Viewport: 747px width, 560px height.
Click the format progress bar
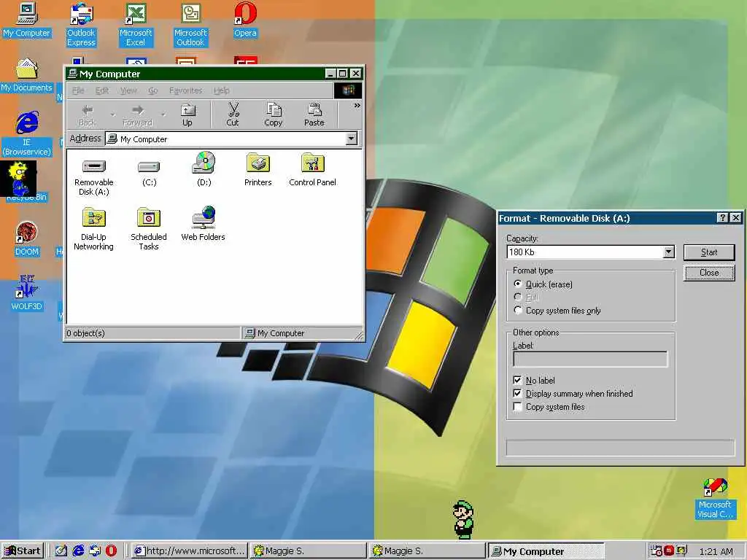pyautogui.click(x=620, y=448)
